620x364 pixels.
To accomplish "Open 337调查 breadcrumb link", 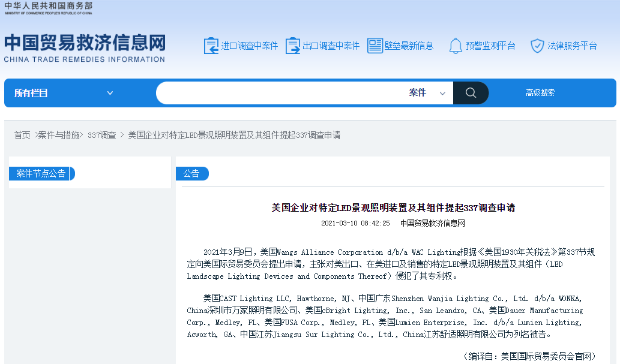I will 101,135.
